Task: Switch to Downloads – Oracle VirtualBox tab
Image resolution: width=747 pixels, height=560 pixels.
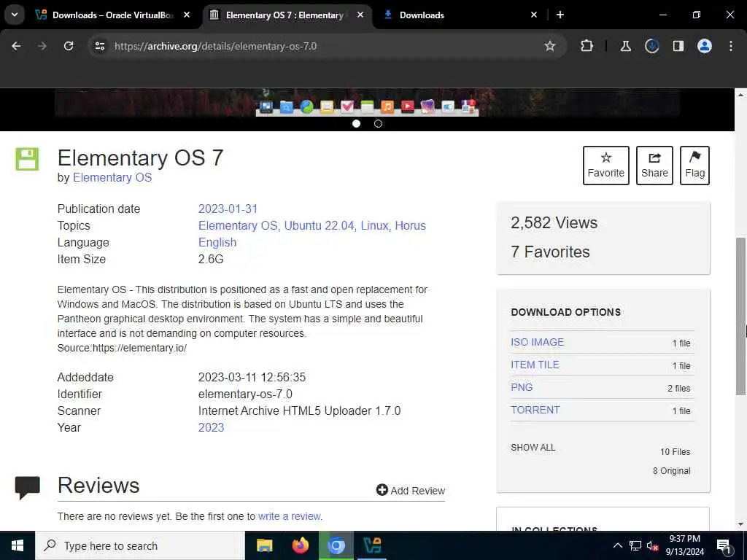Action: click(112, 15)
